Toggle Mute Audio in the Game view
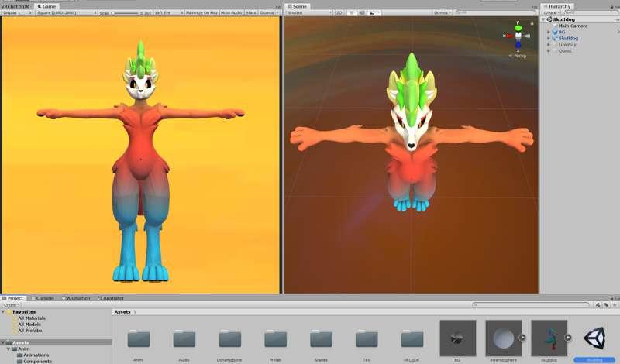Image resolution: width=620 pixels, height=364 pixels. pyautogui.click(x=231, y=12)
